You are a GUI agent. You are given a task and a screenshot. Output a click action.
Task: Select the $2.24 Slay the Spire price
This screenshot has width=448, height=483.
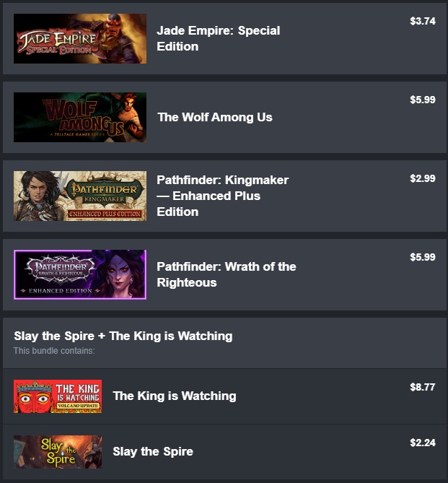tap(423, 443)
